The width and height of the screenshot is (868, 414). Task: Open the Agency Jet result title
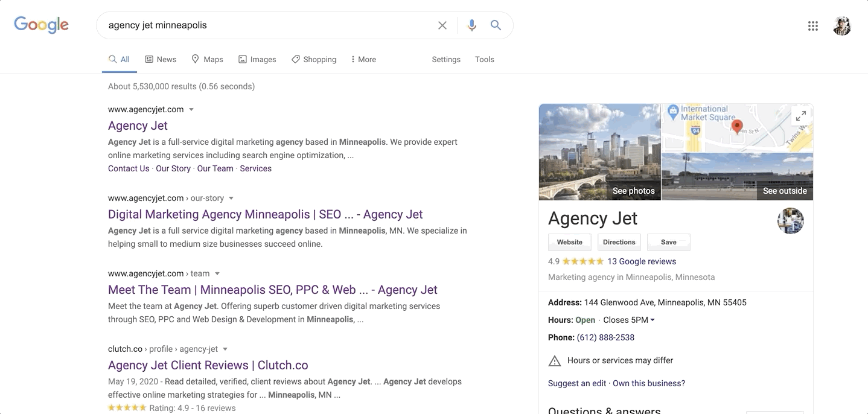(x=138, y=126)
